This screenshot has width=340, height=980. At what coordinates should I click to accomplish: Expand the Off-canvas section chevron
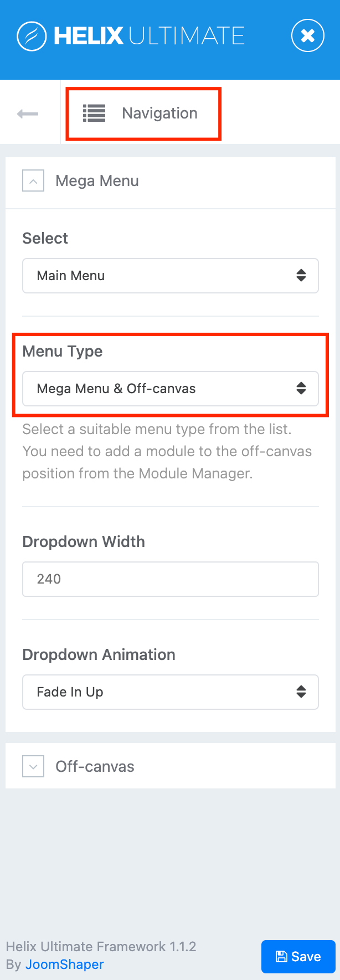click(x=33, y=767)
